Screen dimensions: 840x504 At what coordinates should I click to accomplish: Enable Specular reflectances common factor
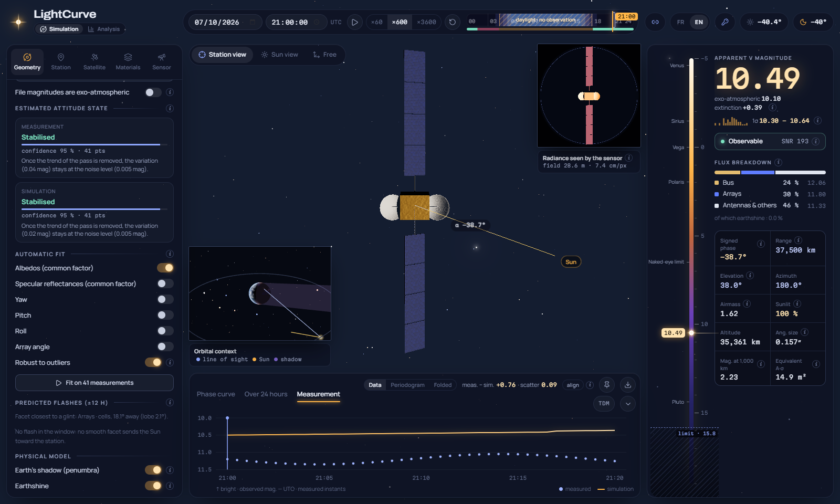coord(165,283)
